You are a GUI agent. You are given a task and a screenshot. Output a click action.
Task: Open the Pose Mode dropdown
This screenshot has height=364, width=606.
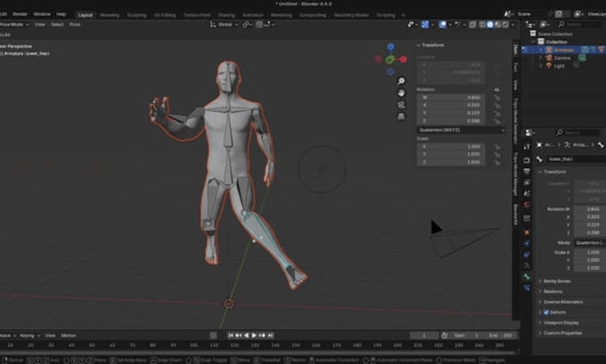coord(14,24)
